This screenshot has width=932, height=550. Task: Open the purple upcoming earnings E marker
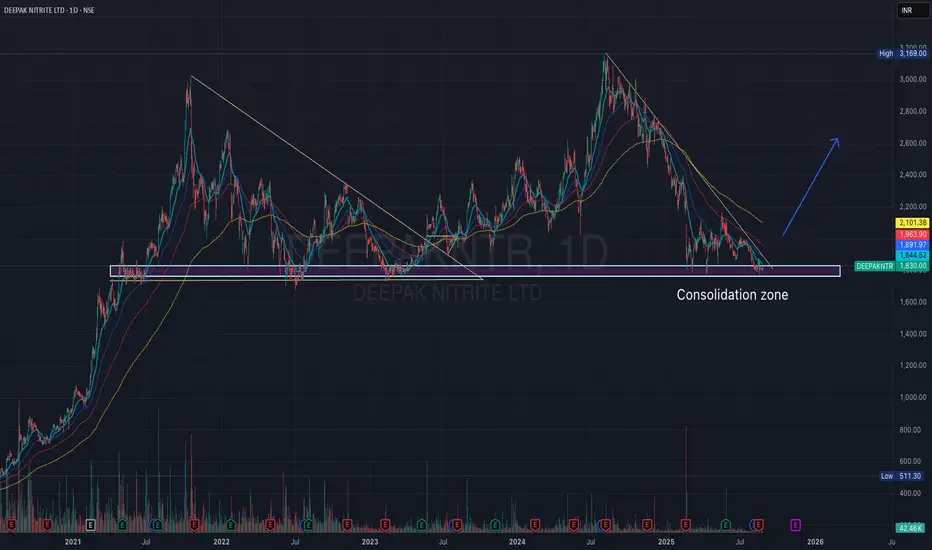coord(795,525)
